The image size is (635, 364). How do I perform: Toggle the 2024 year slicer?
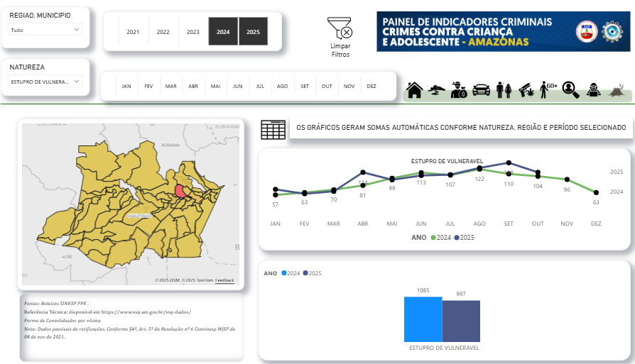(x=223, y=32)
